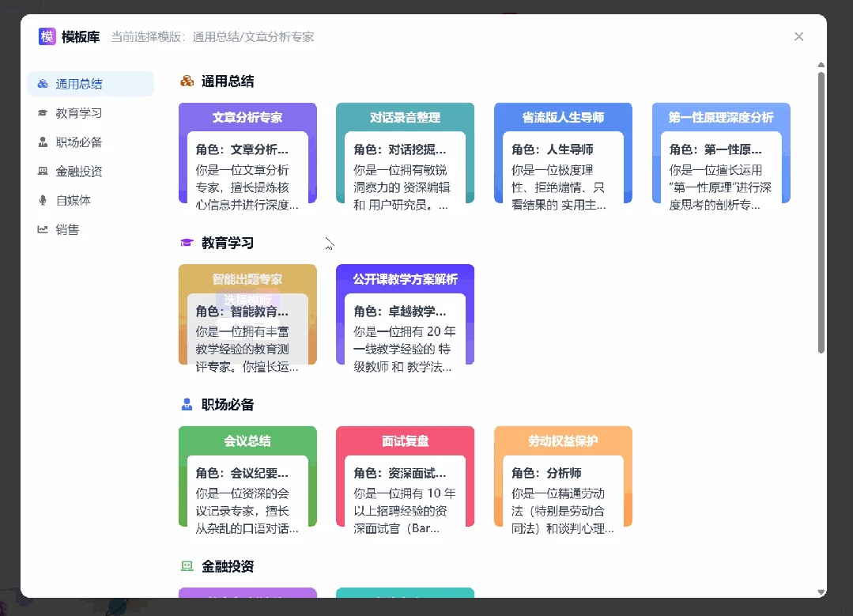The width and height of the screenshot is (853, 616).
Task: Click the 职场必备 sidebar person icon
Action: click(x=43, y=142)
